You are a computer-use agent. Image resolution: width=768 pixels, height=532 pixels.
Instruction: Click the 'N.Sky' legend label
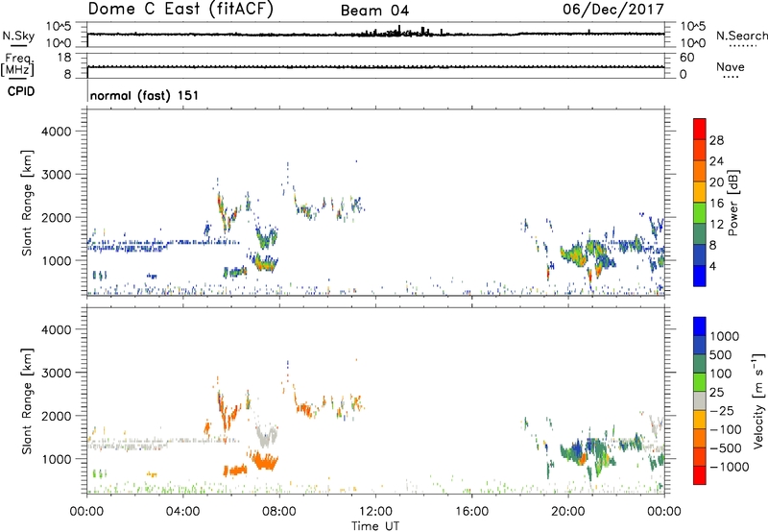18,36
